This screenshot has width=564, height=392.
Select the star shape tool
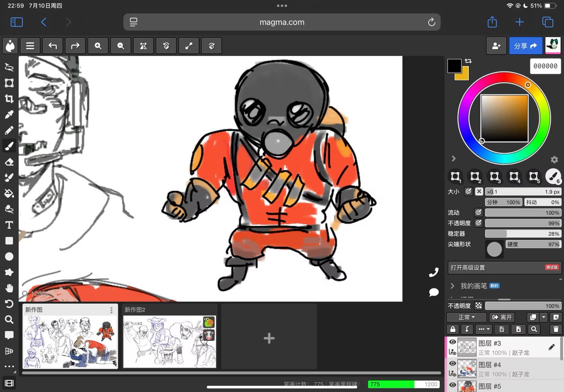click(9, 272)
